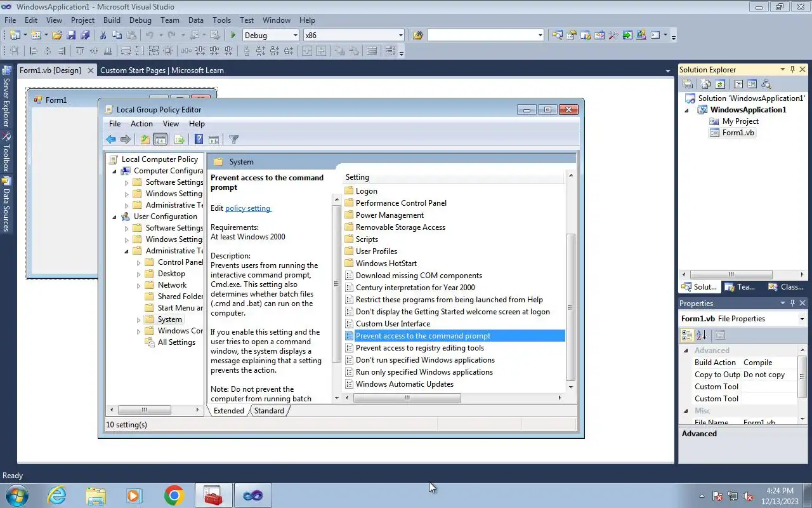Screen dimensions: 812x508
Task: Click Show All Files in Solution Explorer
Action: pyautogui.click(x=706, y=84)
